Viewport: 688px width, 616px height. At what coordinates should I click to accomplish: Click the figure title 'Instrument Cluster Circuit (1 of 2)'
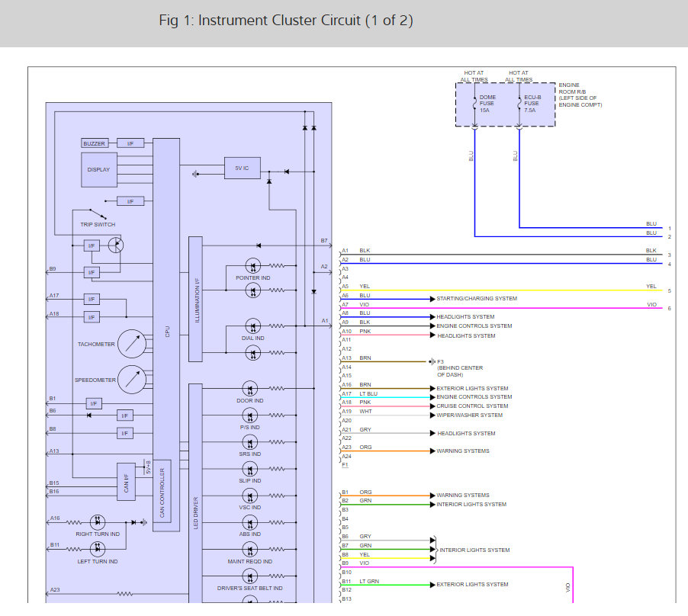pyautogui.click(x=285, y=21)
